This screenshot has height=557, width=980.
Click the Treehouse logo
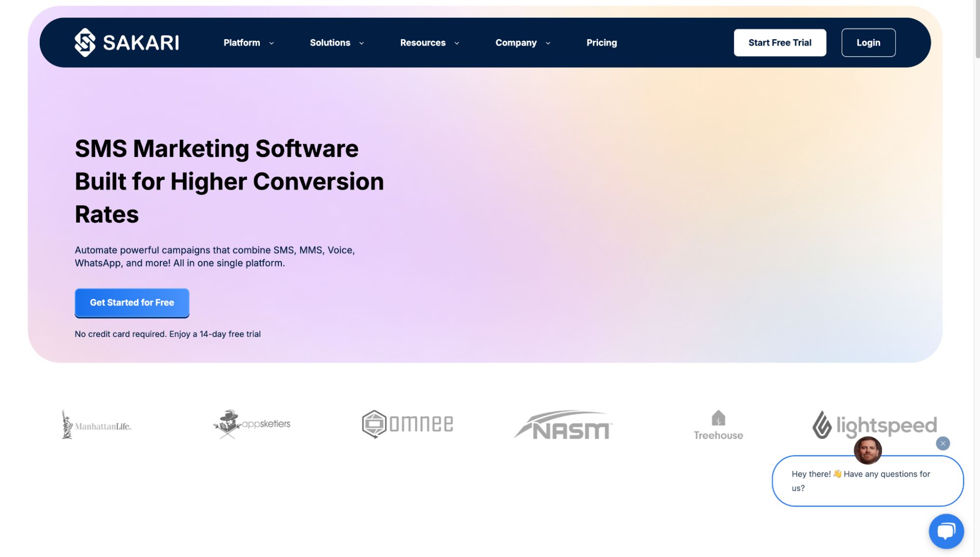click(718, 425)
